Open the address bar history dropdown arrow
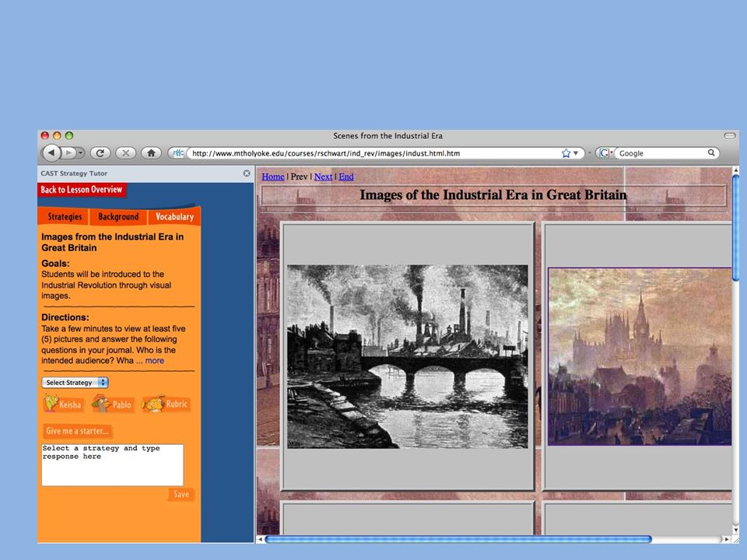The image size is (747, 560). point(576,153)
